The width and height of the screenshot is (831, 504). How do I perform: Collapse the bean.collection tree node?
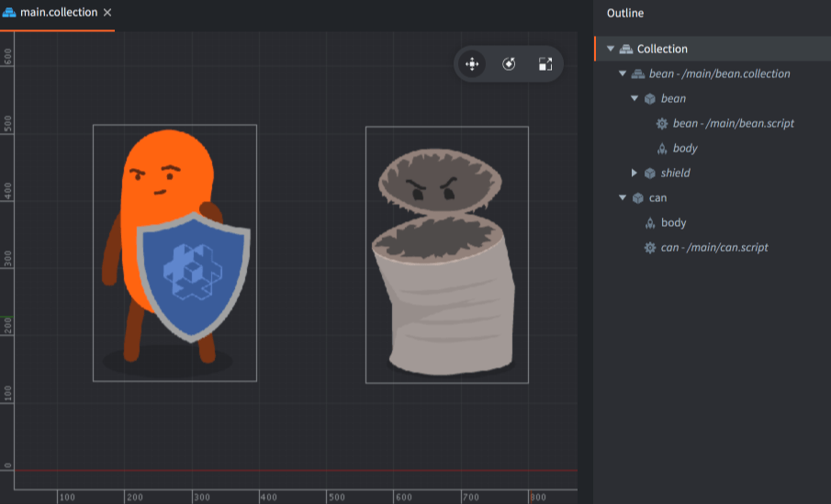623,73
